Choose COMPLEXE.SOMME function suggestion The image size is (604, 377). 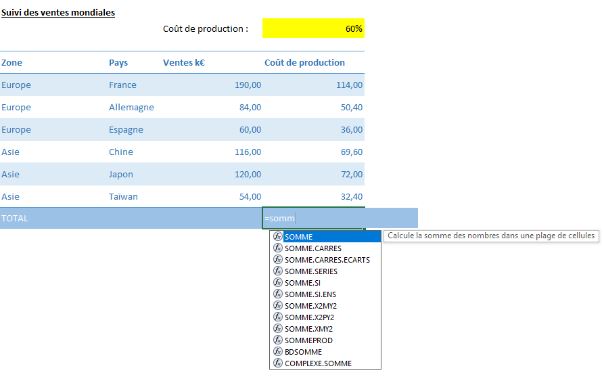(x=325, y=363)
